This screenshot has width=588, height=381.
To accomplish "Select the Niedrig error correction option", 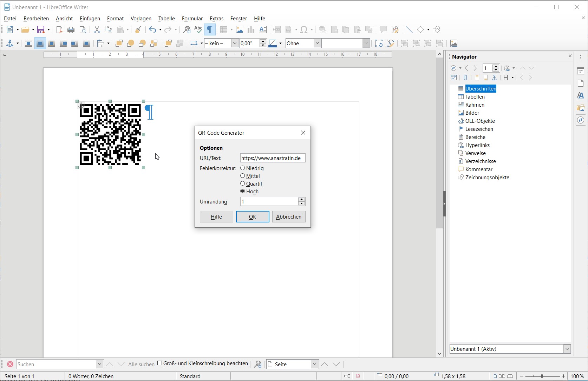I will [243, 168].
